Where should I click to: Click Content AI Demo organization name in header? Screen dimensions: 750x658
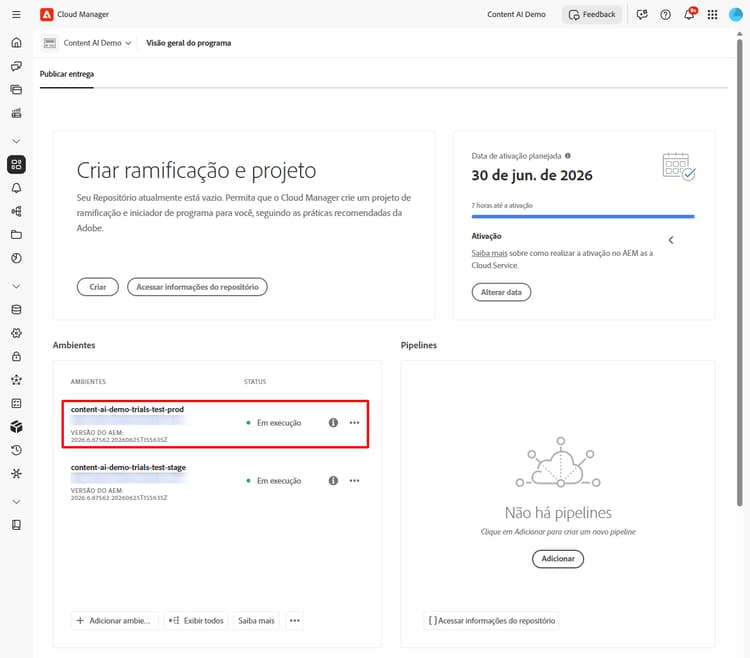[x=516, y=14]
